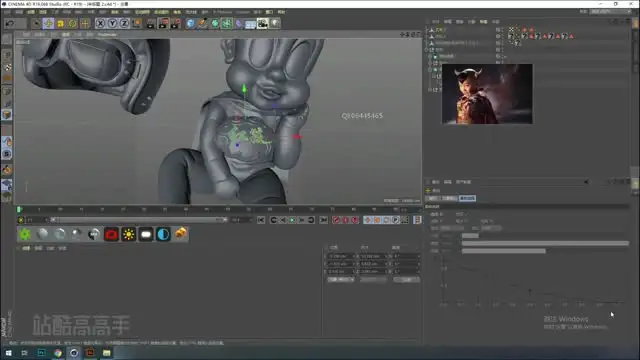Viewport: 640px width, 360px height.
Task: Click the current frame input field
Action: (36, 220)
